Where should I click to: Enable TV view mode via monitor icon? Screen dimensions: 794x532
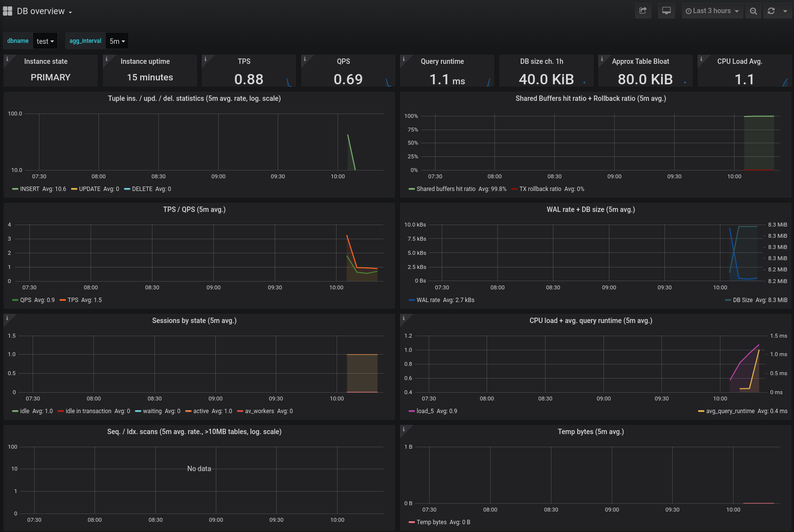pyautogui.click(x=666, y=11)
